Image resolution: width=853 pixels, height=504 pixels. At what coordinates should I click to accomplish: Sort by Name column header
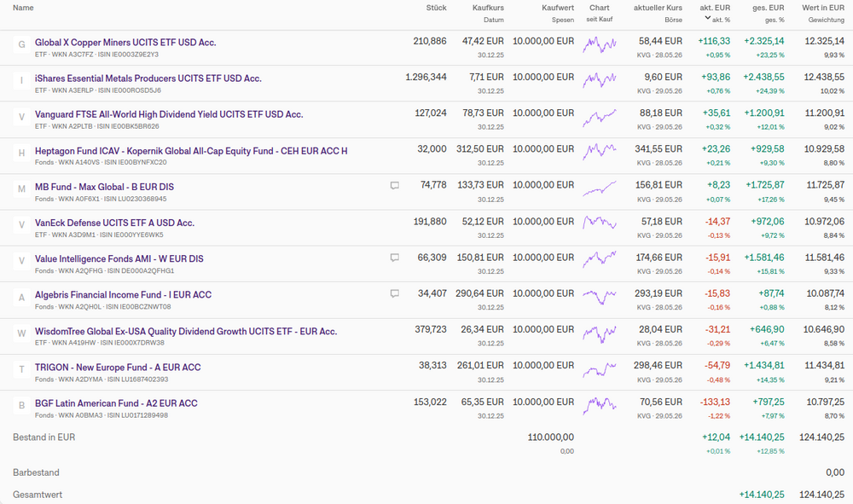point(23,8)
